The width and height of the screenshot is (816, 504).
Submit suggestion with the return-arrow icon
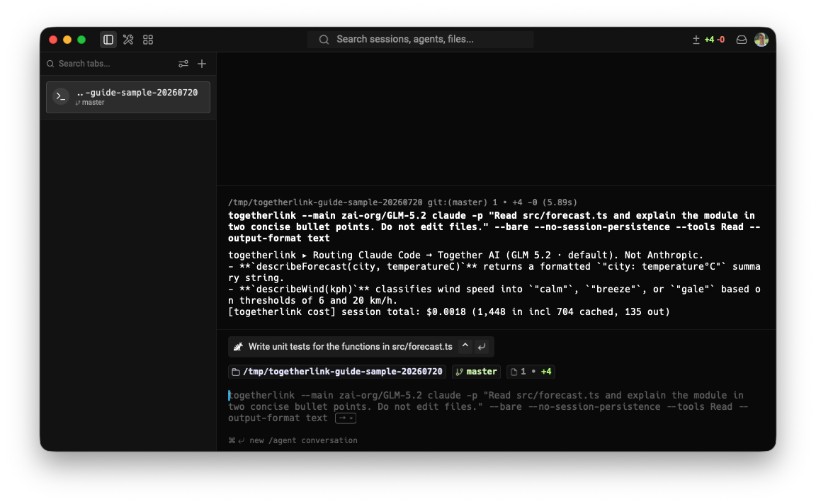482,346
